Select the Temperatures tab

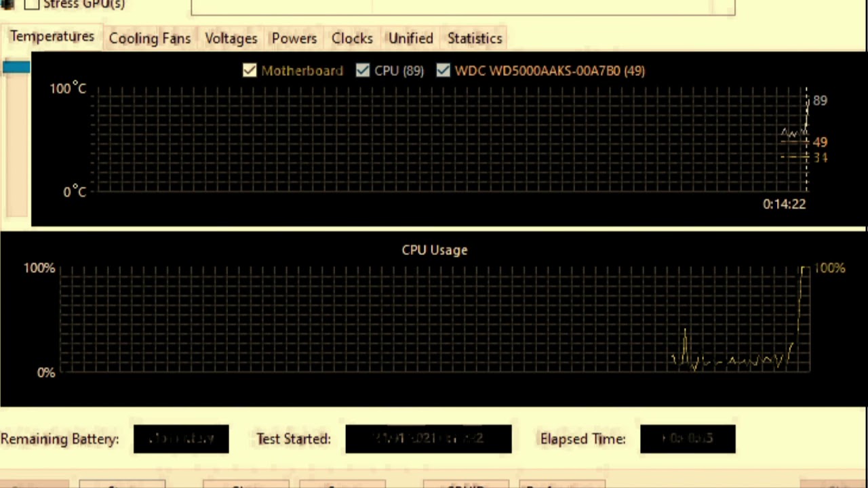pyautogui.click(x=52, y=37)
